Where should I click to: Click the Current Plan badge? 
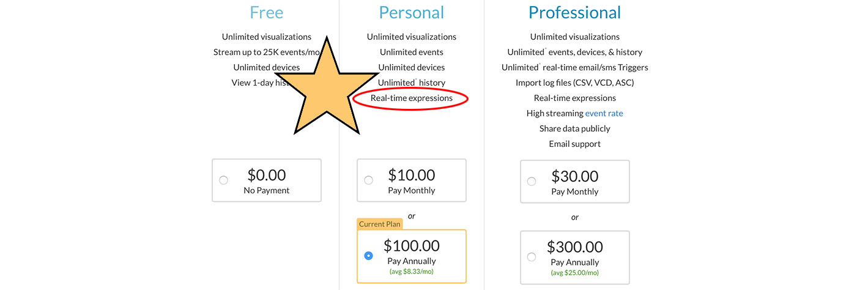tap(380, 224)
